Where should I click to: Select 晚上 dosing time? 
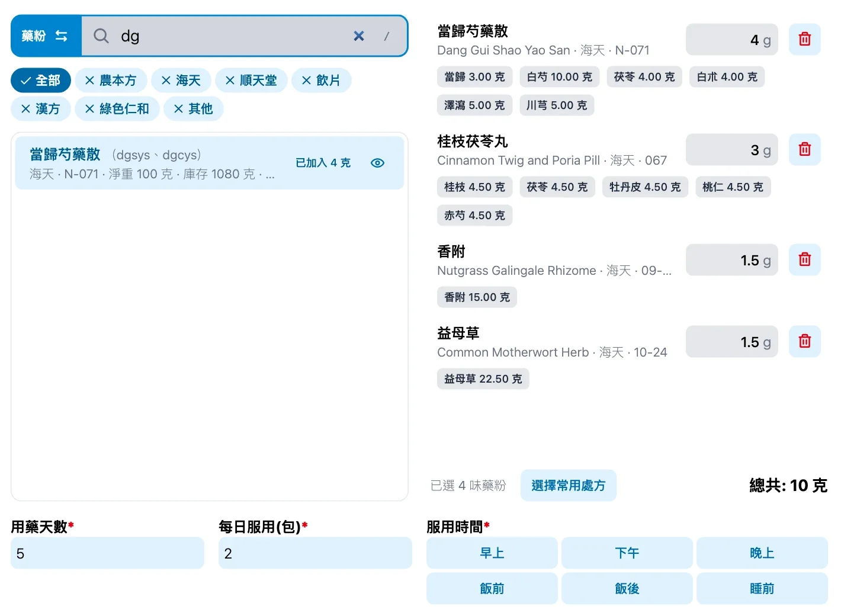click(x=762, y=553)
